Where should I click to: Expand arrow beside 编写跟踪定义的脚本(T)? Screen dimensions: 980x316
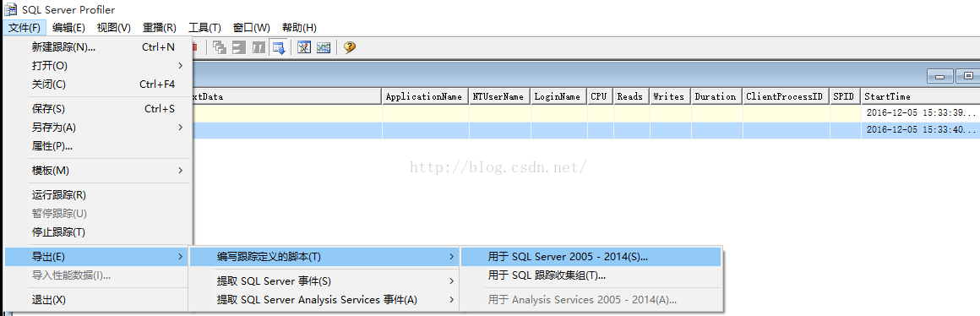point(451,257)
